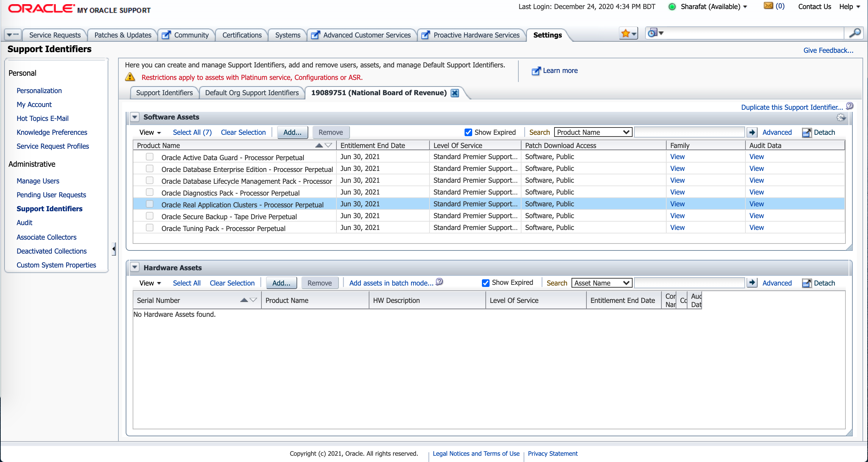Open the Default Org Support Identifiers tab
Image resolution: width=868 pixels, height=462 pixels.
pos(252,93)
